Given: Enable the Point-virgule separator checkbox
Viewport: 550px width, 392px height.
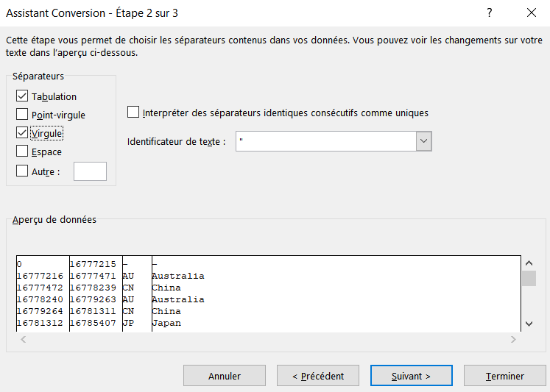Looking at the screenshot, I should (22, 115).
